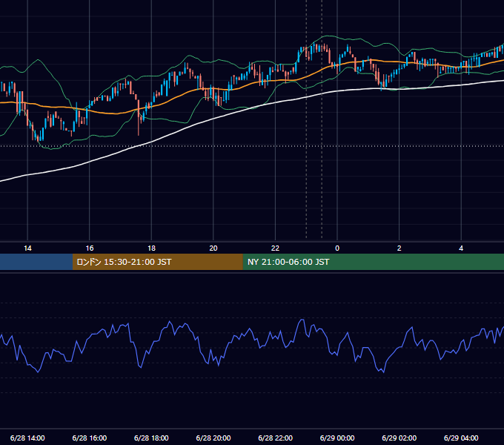Click the 20 hour label on chart axis

[213, 248]
